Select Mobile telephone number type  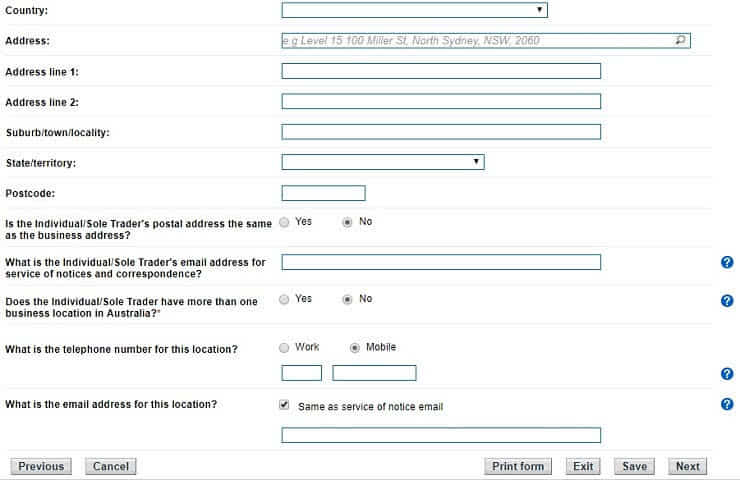click(x=355, y=347)
